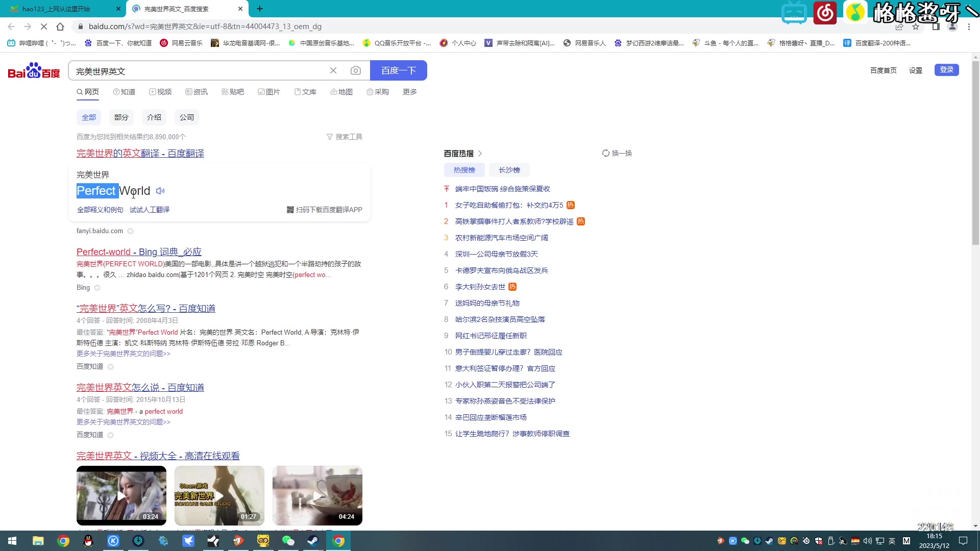Screen dimensions: 980x551
Task: Click the 百度一下 search button
Action: point(399,70)
